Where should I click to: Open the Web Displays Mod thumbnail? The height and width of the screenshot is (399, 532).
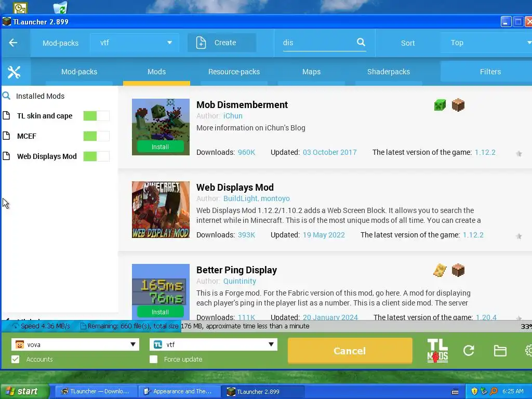(161, 210)
